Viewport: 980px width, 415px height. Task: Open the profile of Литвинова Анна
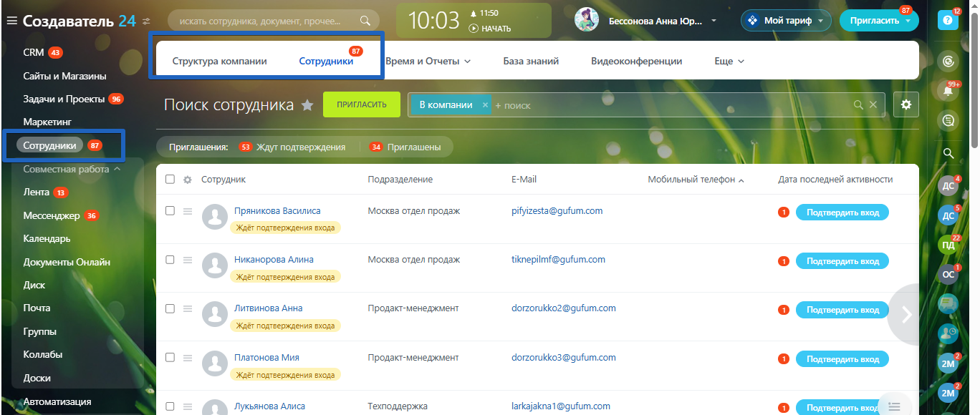point(268,308)
